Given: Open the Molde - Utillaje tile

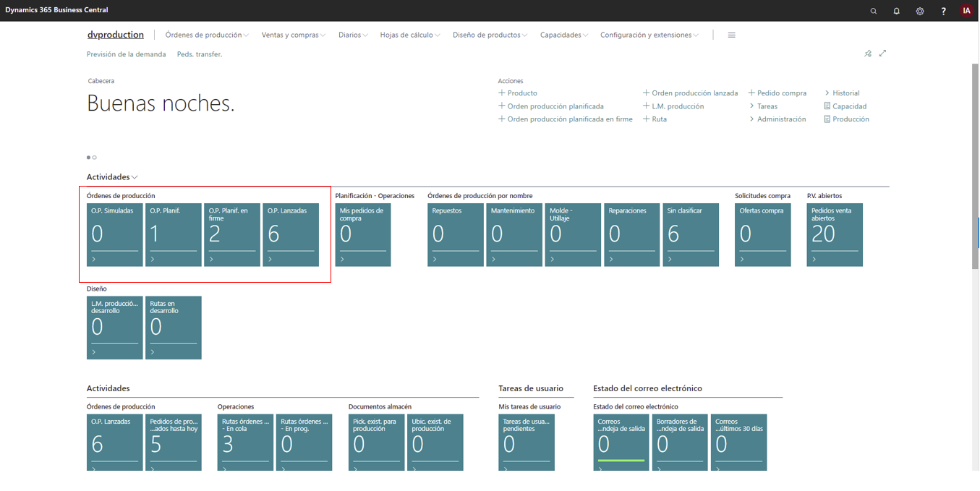Looking at the screenshot, I should coord(573,235).
